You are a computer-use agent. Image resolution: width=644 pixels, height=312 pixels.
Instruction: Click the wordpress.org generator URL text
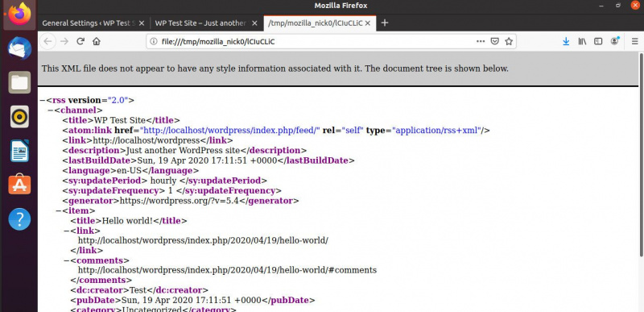[180, 201]
